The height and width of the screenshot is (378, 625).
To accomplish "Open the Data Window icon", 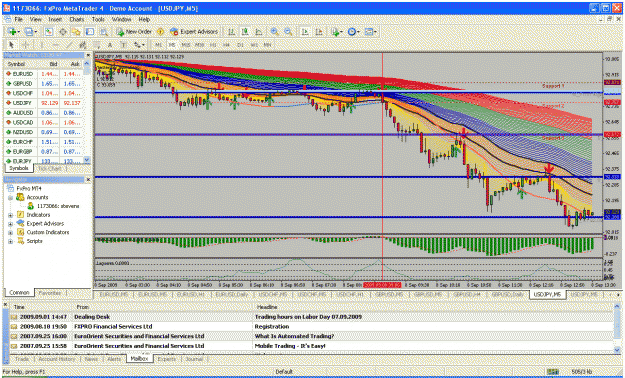I will (63, 32).
